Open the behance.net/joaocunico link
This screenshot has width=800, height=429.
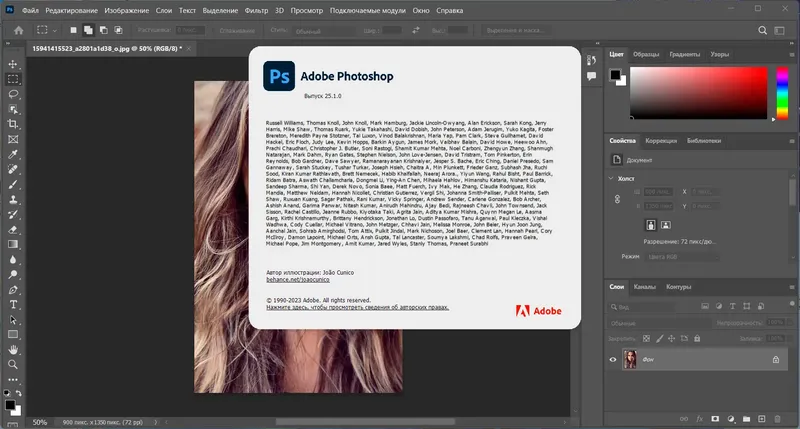[x=297, y=280]
